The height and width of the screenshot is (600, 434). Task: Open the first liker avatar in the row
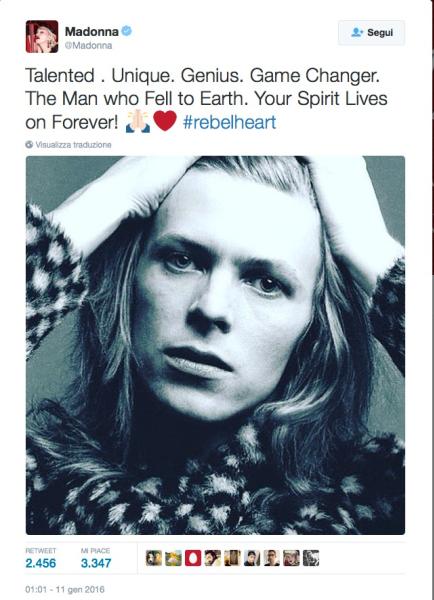tap(153, 558)
